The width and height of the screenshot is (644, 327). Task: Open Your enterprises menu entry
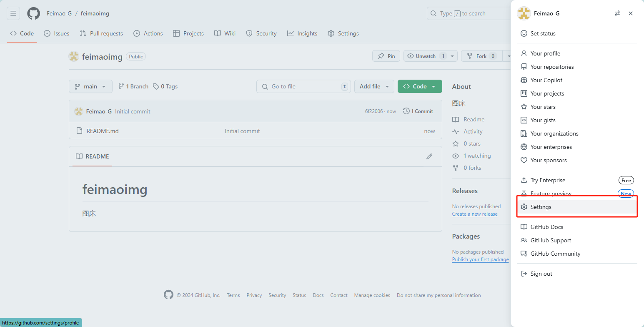point(577,147)
